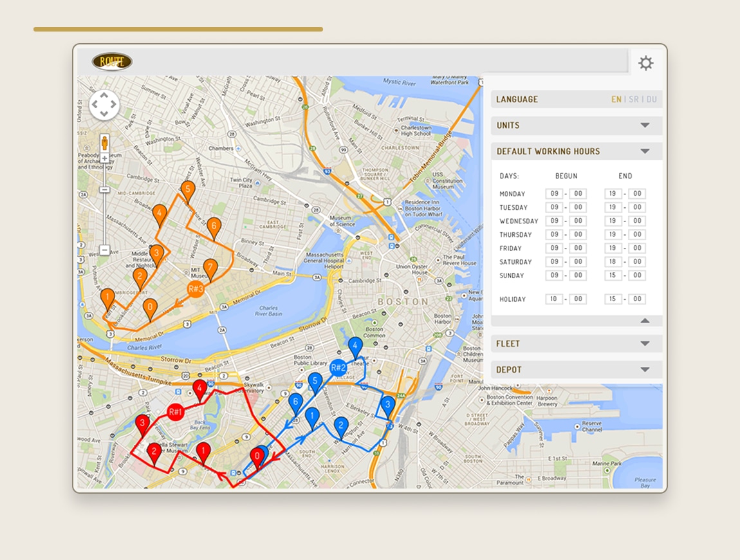
Task: Click orange stop pin number 5
Action: (x=188, y=191)
